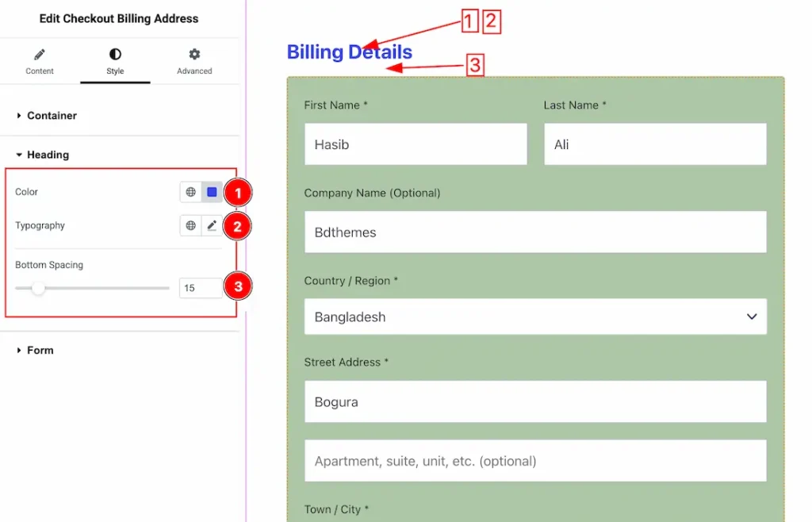This screenshot has height=522, width=812.
Task: Click the globe icon next to Typography
Action: [190, 226]
